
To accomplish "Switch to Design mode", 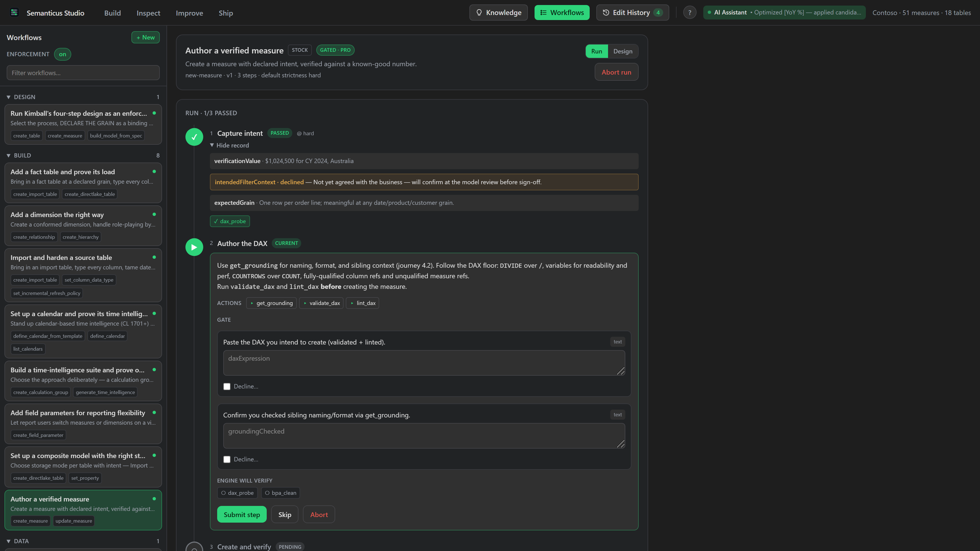I will pos(623,51).
